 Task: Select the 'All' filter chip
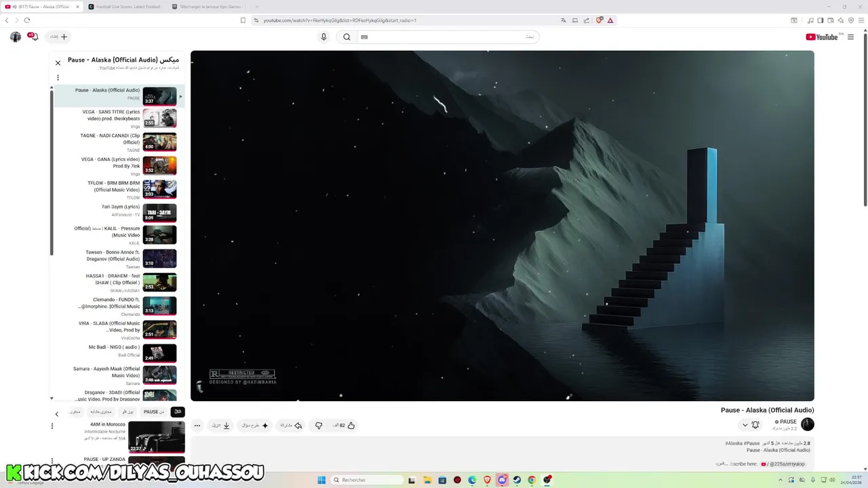(178, 411)
